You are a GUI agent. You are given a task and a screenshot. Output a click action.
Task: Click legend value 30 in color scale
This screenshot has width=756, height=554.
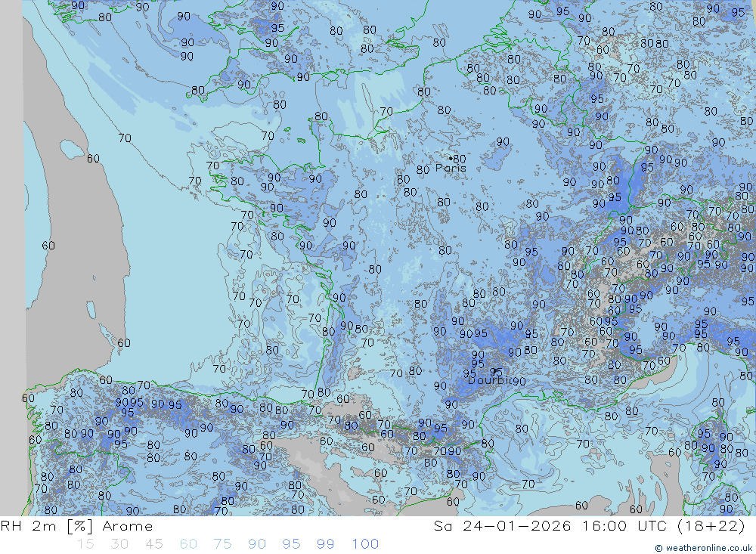coord(119,544)
